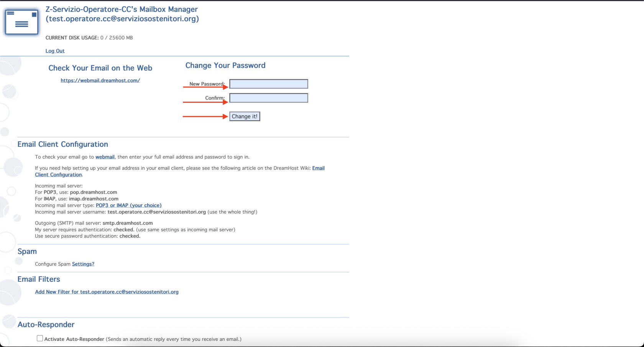Click the smtp.dreamhost.com server text
The width and height of the screenshot is (644, 347).
click(x=128, y=223)
